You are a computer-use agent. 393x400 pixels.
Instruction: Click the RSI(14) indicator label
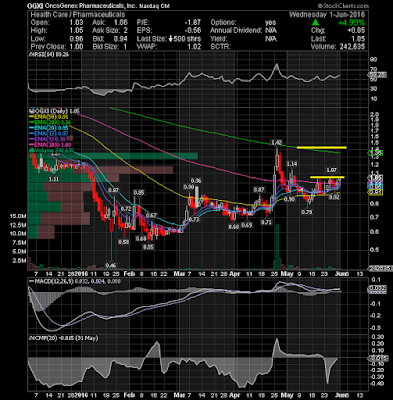point(49,54)
